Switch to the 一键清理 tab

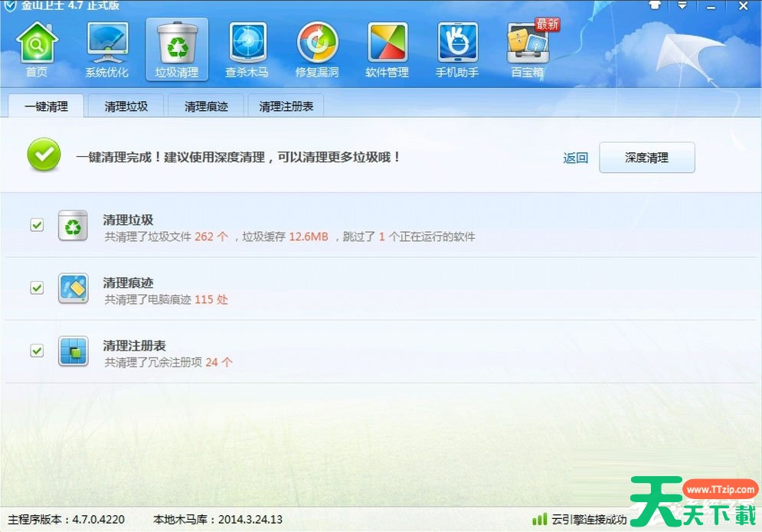(46, 106)
